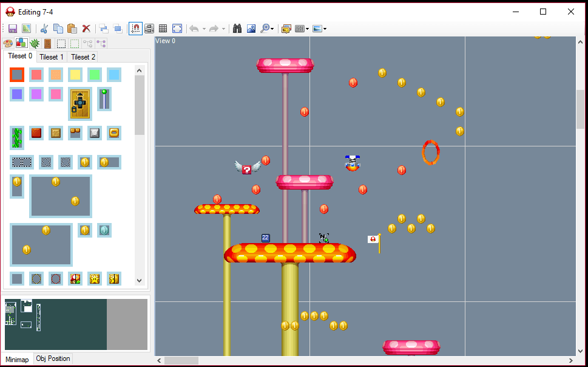Click the minimap preview thumbnail

click(x=55, y=324)
